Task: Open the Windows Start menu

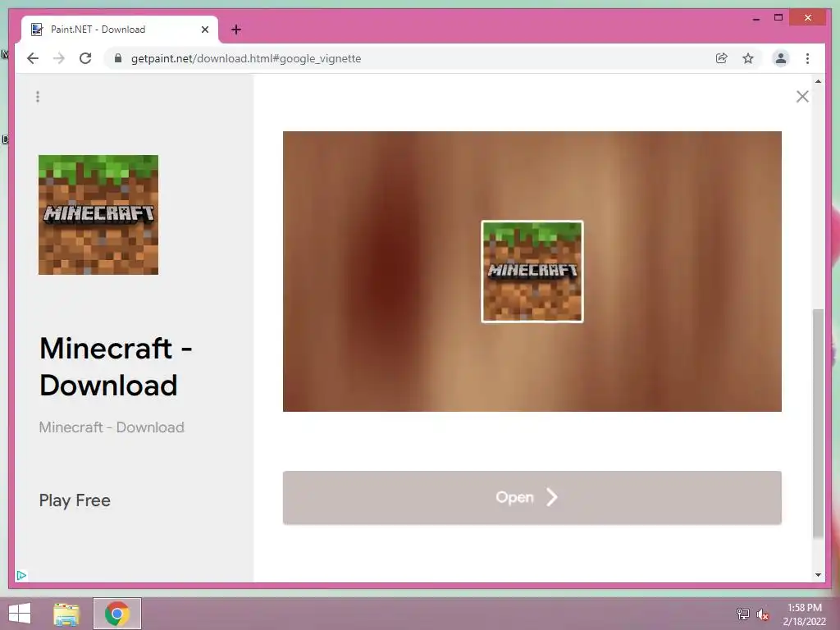Action: (20, 614)
